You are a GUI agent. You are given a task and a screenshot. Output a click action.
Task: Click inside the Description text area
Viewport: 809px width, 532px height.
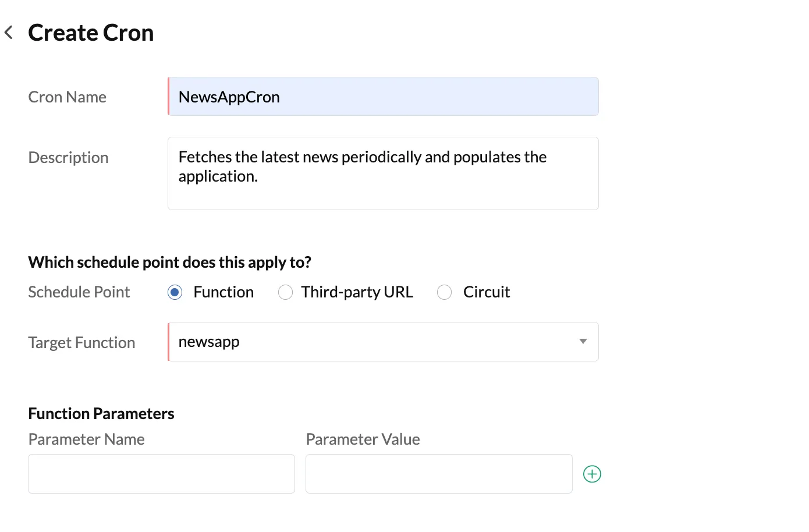(383, 173)
